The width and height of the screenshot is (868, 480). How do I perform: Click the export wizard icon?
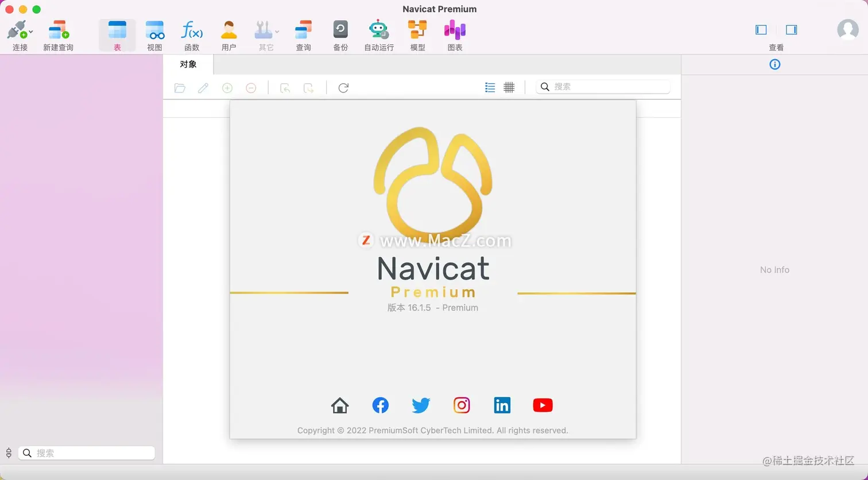[x=309, y=88]
